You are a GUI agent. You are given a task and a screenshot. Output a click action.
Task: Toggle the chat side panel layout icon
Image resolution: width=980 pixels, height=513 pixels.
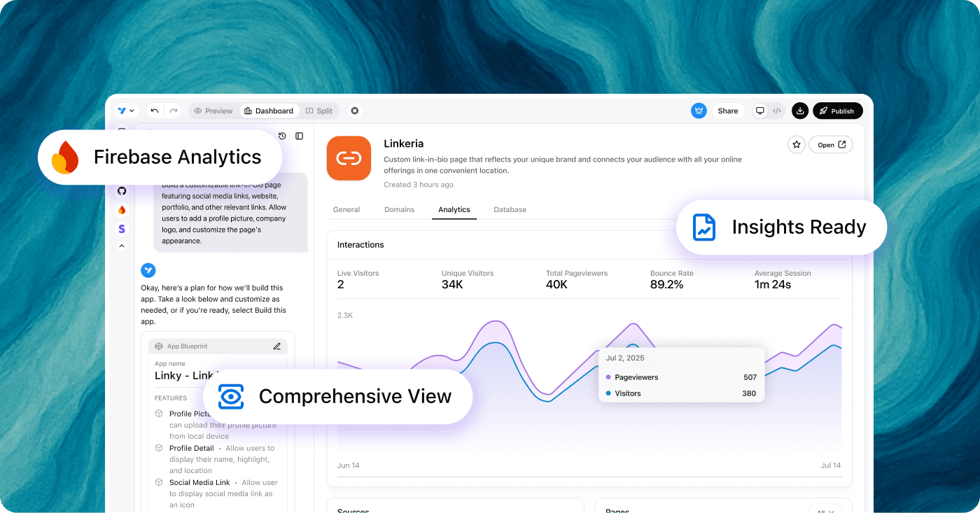pyautogui.click(x=299, y=136)
